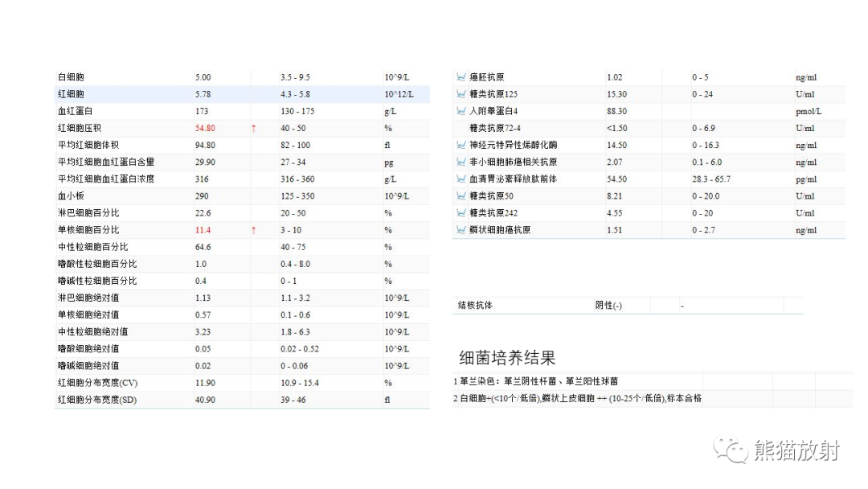Viewport: 868px width, 489px height.
Task: Select 嗜酸细胞绝对值 label
Action: (88, 349)
